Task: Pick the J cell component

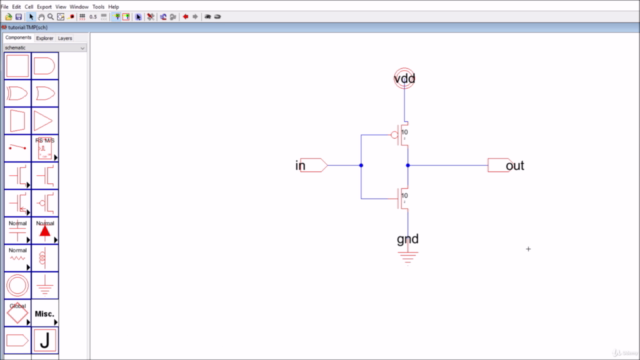Action: pos(45,340)
